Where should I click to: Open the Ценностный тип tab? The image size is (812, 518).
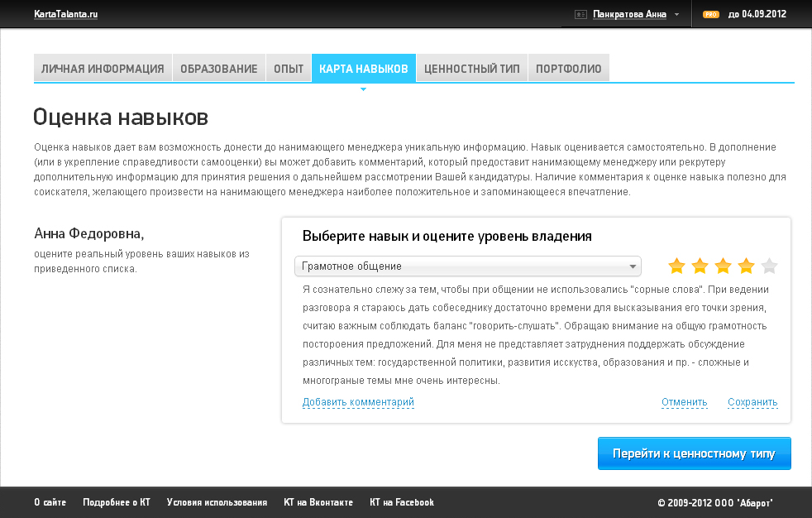click(472, 69)
